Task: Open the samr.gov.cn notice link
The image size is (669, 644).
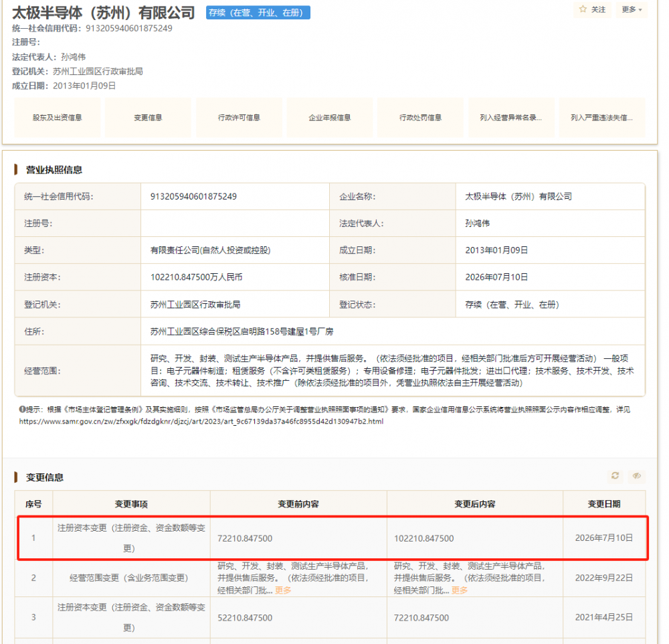Action: coord(201,422)
